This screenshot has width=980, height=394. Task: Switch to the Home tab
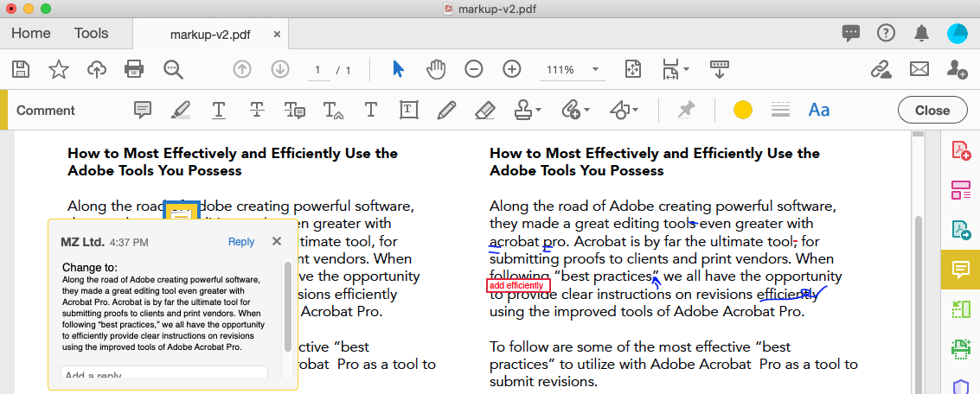(x=31, y=34)
